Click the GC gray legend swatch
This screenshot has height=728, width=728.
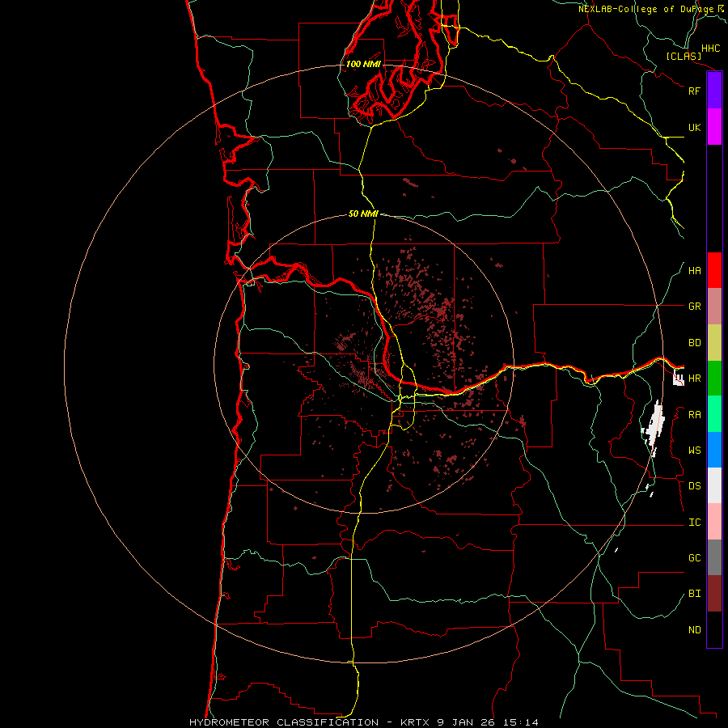[714, 557]
